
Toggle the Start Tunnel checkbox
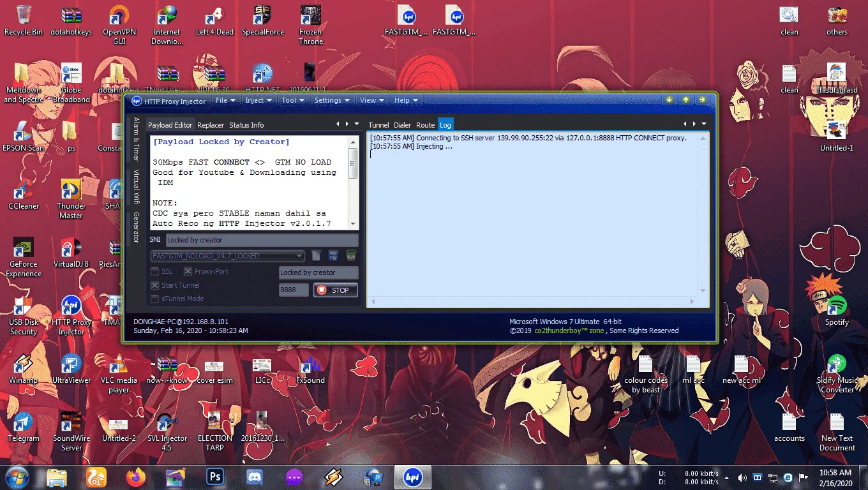pyautogui.click(x=154, y=285)
